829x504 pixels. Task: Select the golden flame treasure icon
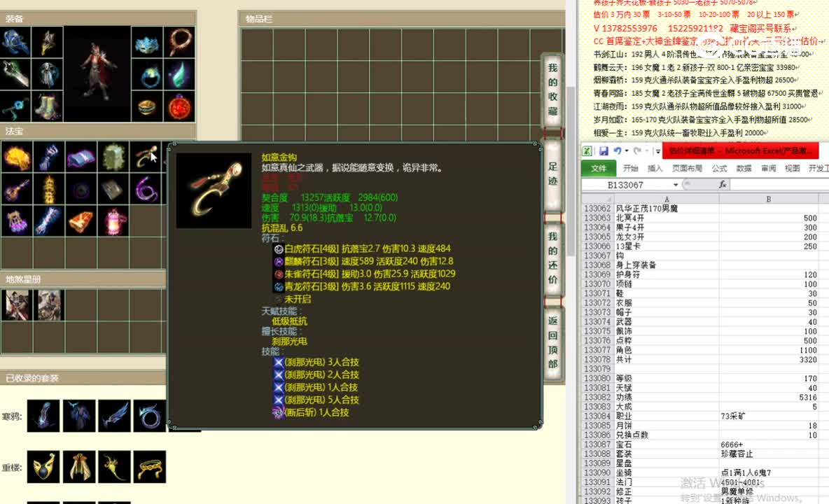point(16,157)
